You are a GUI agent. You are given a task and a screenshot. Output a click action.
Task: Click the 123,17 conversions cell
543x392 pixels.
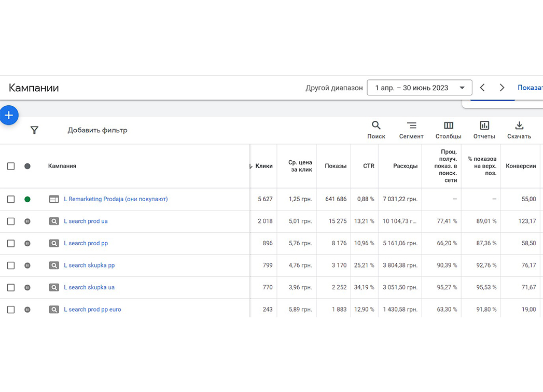point(527,221)
